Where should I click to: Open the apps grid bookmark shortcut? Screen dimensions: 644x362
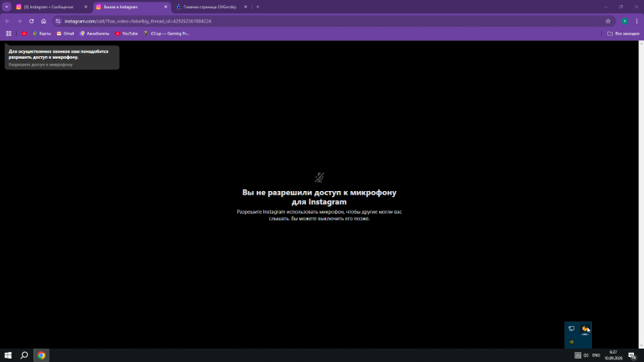tap(8, 34)
